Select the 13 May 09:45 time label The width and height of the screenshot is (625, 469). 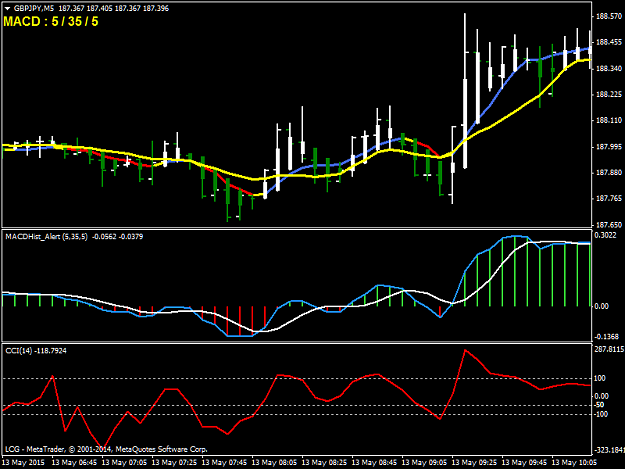coord(524,463)
